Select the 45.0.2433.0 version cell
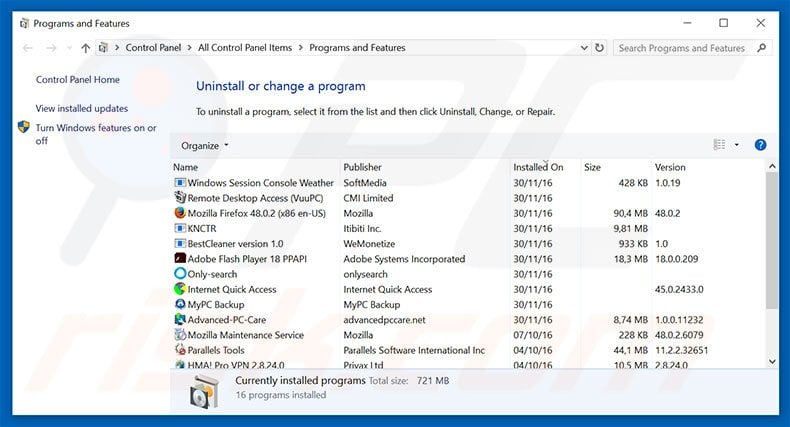This screenshot has height=427, width=790. coord(679,290)
